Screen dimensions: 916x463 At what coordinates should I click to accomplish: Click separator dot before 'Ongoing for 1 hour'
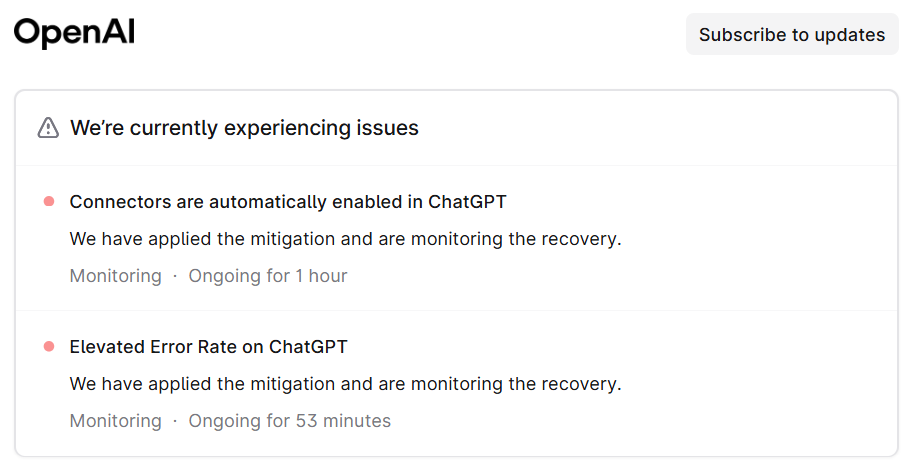tap(175, 276)
